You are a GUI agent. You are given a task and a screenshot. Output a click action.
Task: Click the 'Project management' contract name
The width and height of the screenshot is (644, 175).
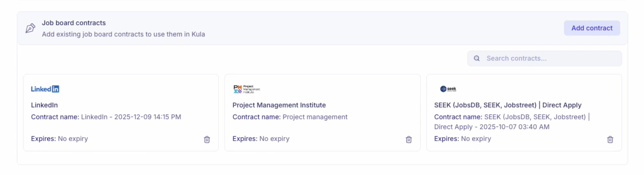(x=315, y=117)
